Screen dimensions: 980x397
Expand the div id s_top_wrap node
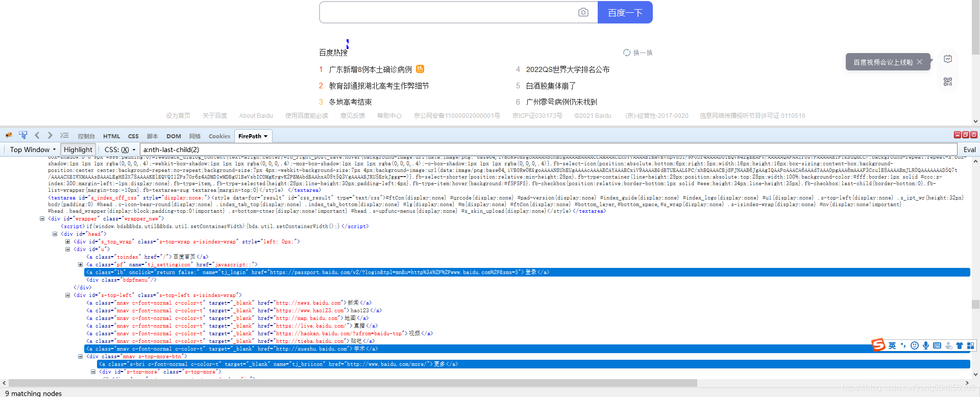(67, 241)
